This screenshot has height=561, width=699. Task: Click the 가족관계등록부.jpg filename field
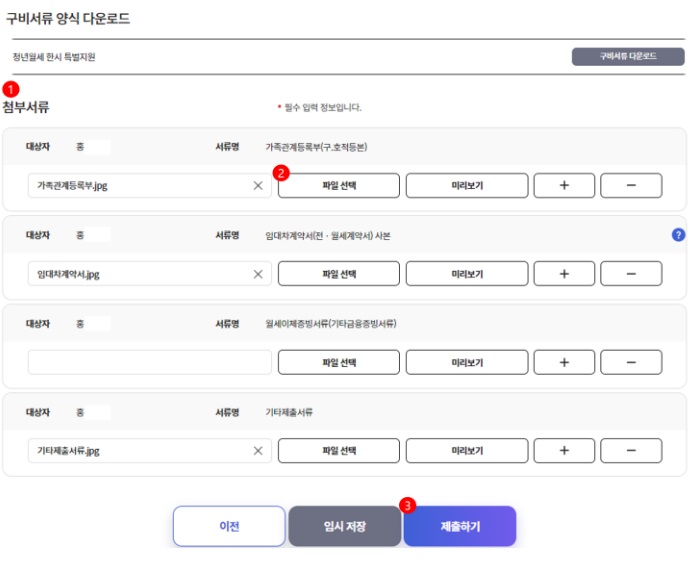[150, 186]
